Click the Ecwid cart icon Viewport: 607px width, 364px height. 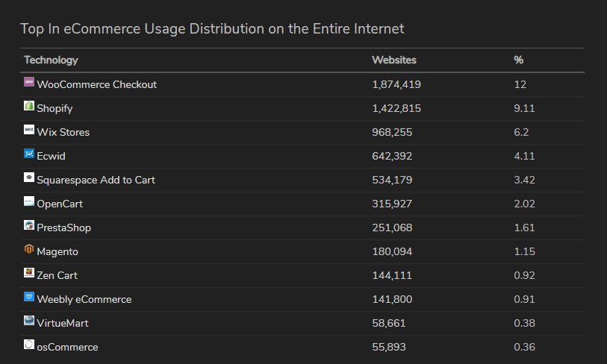tap(29, 154)
